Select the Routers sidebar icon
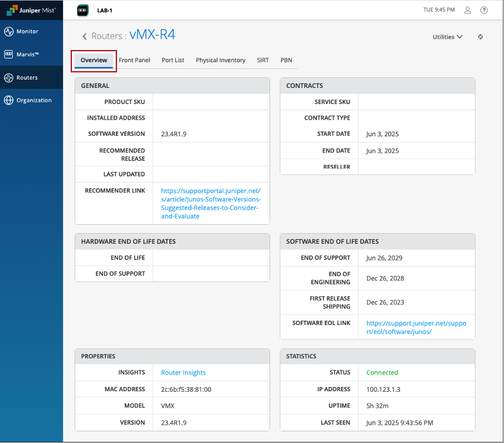This screenshot has height=443, width=504. [8, 78]
